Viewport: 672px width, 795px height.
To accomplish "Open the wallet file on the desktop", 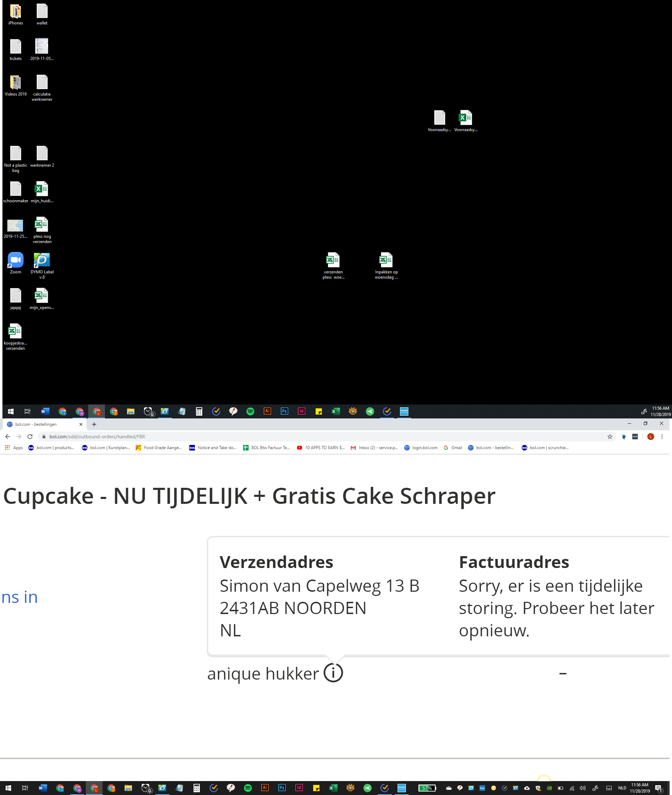I will (42, 15).
